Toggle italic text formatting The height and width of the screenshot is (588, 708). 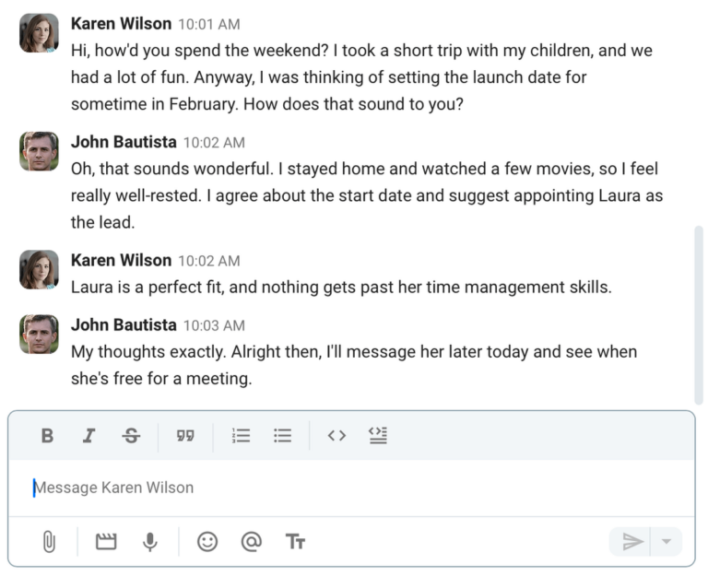click(x=88, y=436)
